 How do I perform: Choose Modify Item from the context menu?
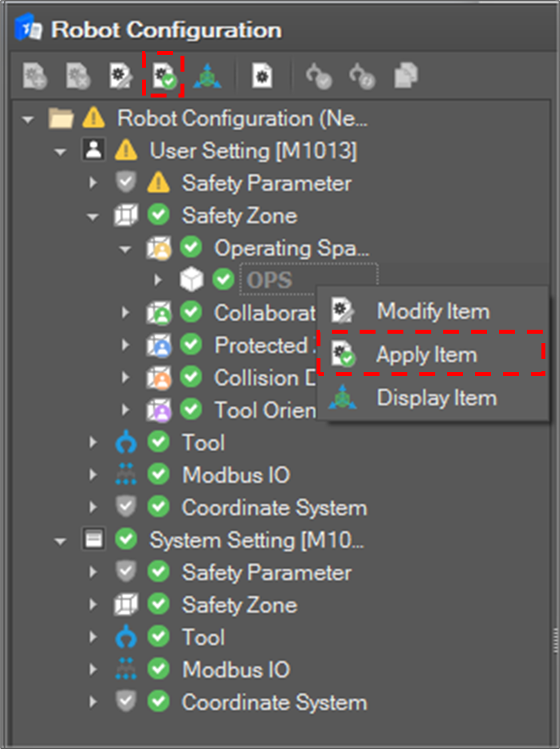point(433,310)
